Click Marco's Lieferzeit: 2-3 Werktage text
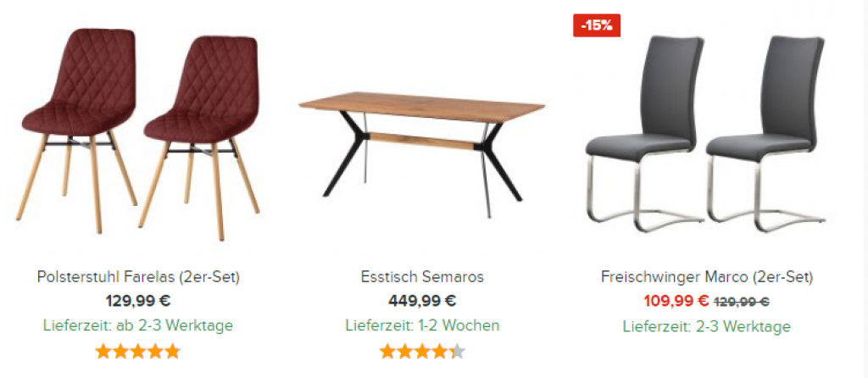The image size is (868, 378). pyautogui.click(x=707, y=326)
